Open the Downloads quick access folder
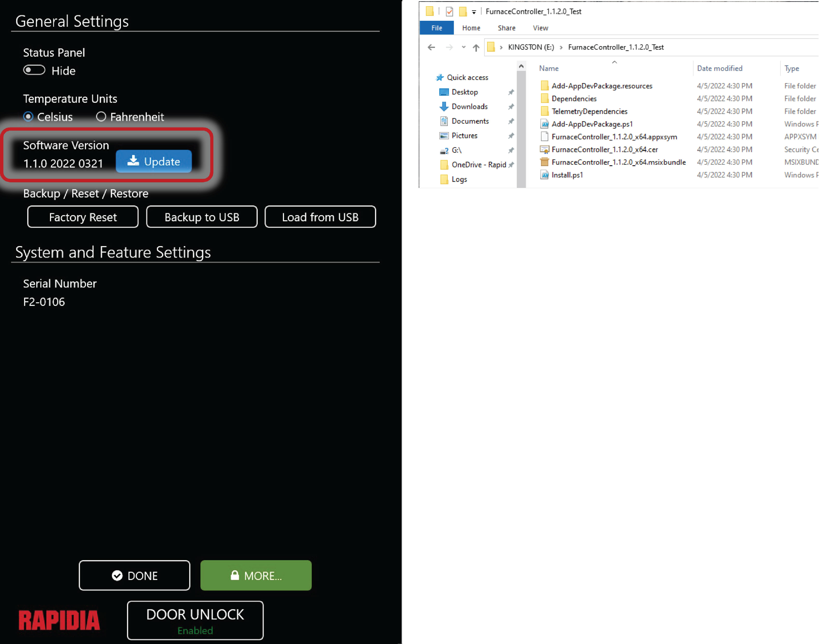 point(469,107)
